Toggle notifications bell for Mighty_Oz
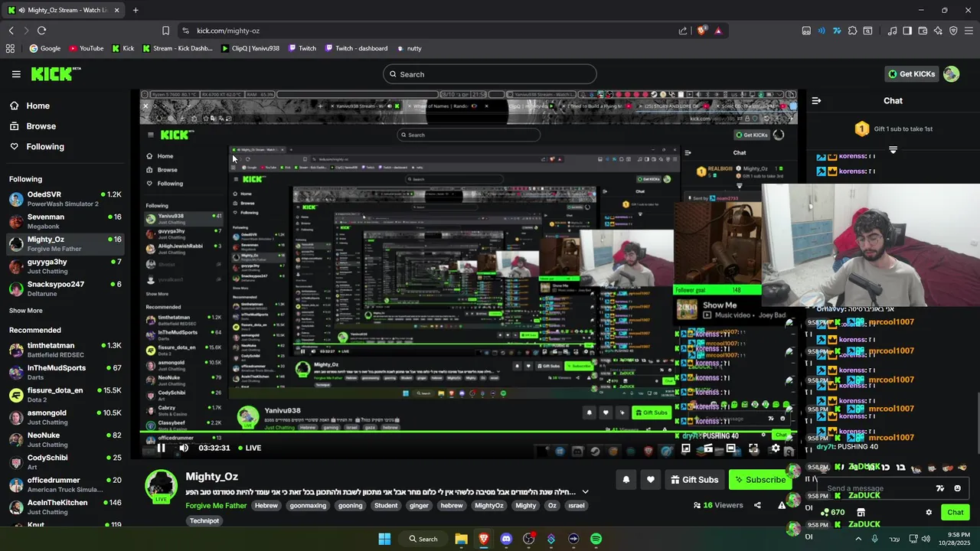 pyautogui.click(x=626, y=480)
